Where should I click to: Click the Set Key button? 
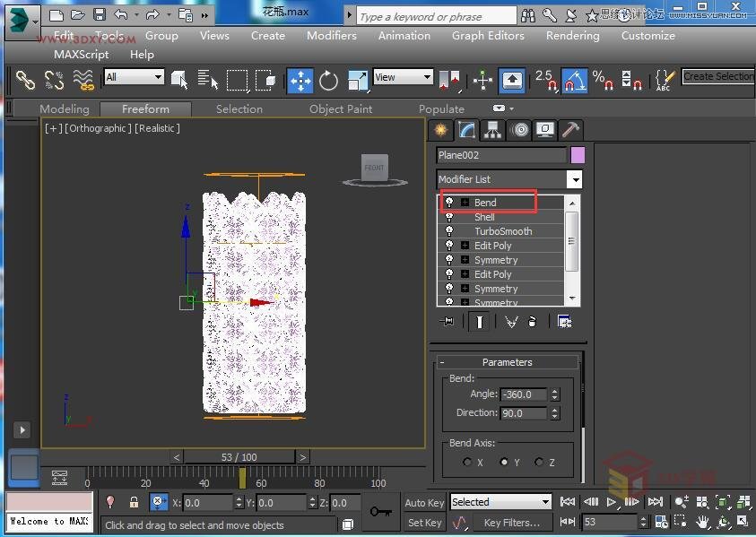click(422, 522)
